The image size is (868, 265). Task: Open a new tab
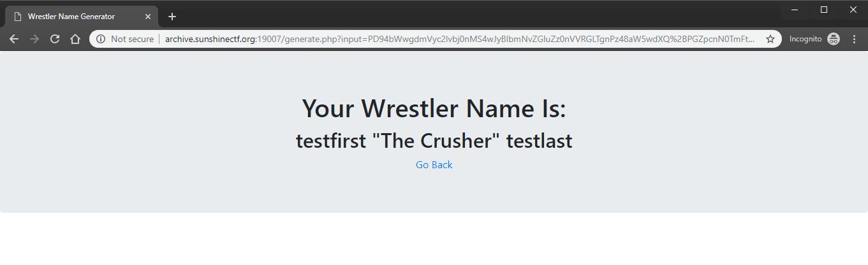coord(172,17)
